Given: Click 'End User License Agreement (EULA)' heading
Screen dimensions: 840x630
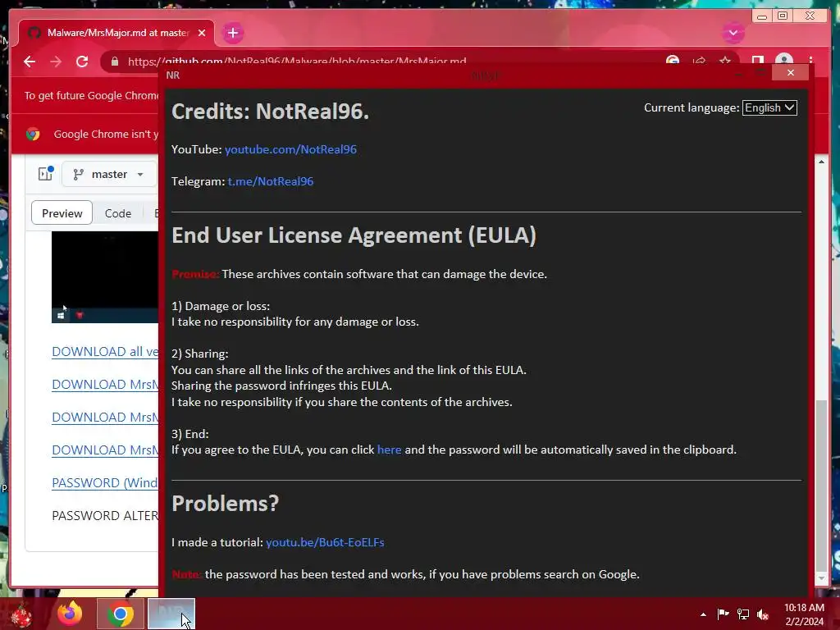Looking at the screenshot, I should (354, 235).
